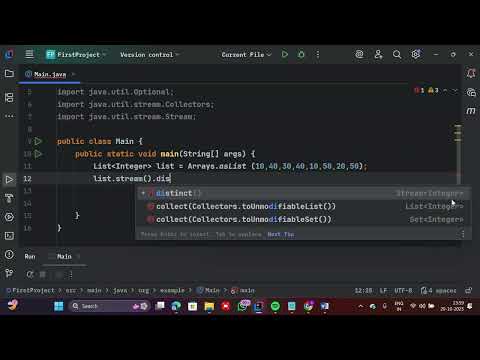480x360 pixels.
Task: Click the Windows taskbar Search box
Action: (x=109, y=306)
